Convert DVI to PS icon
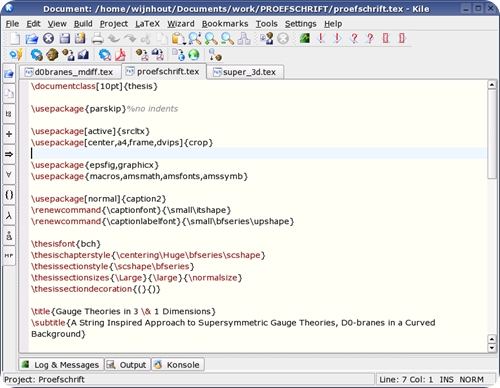This screenshot has height=388, width=500. click(x=68, y=55)
